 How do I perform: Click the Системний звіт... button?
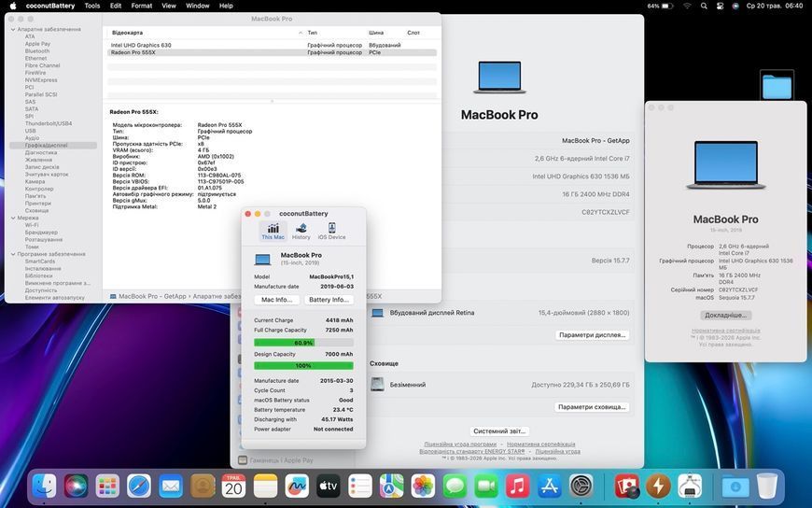499,430
